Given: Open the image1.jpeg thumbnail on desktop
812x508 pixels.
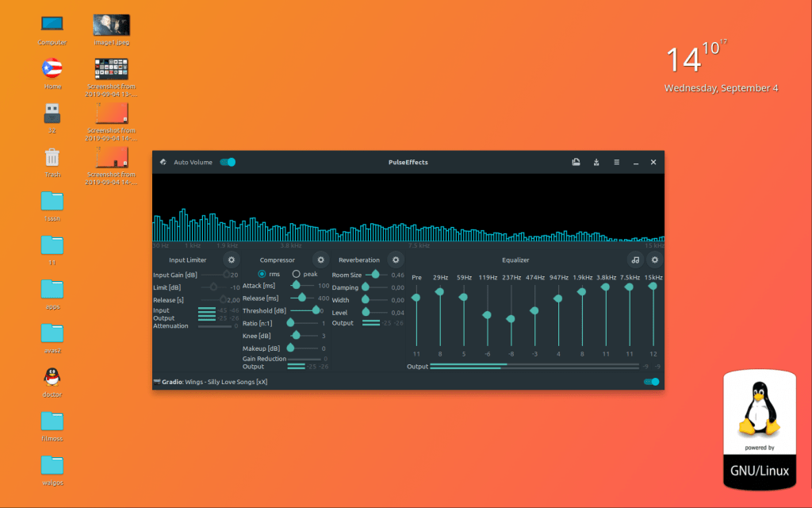Looking at the screenshot, I should click(x=111, y=25).
